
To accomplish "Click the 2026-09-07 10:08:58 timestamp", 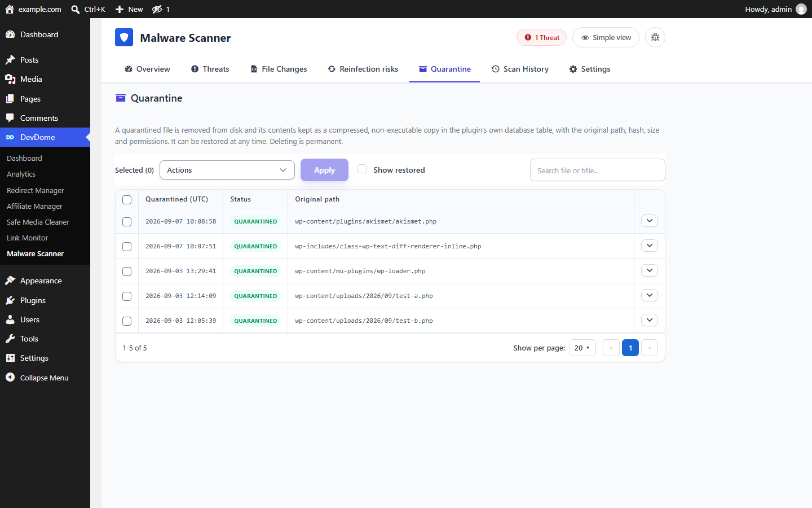I will point(181,221).
